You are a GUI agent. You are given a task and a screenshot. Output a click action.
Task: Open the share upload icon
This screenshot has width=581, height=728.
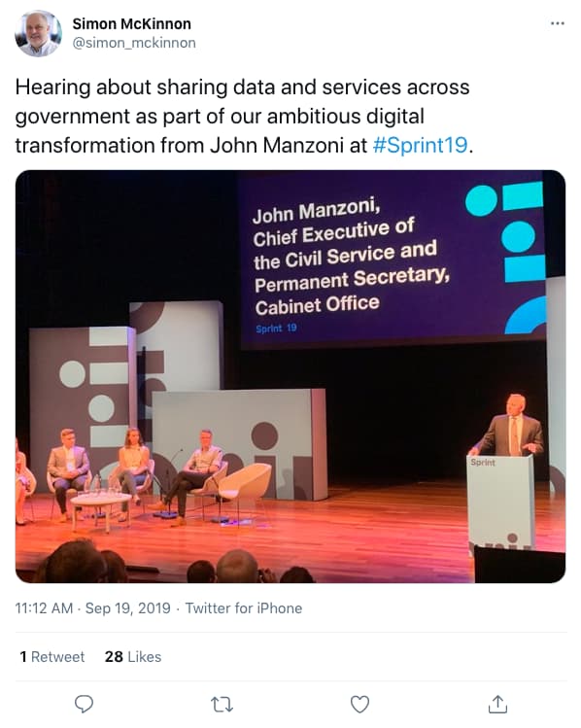click(x=498, y=704)
